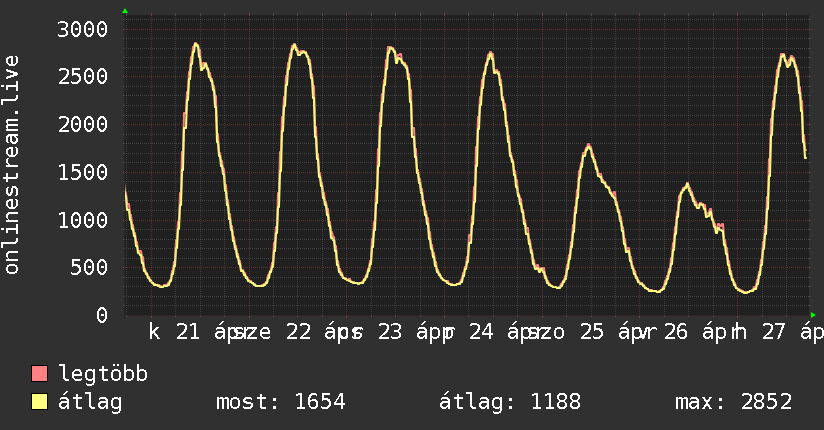Select the 25 ápr date label
824x430 pixels.
[x=612, y=332]
